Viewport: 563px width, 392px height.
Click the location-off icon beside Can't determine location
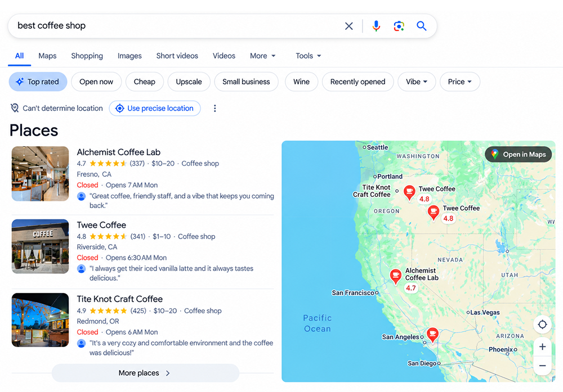pyautogui.click(x=15, y=108)
